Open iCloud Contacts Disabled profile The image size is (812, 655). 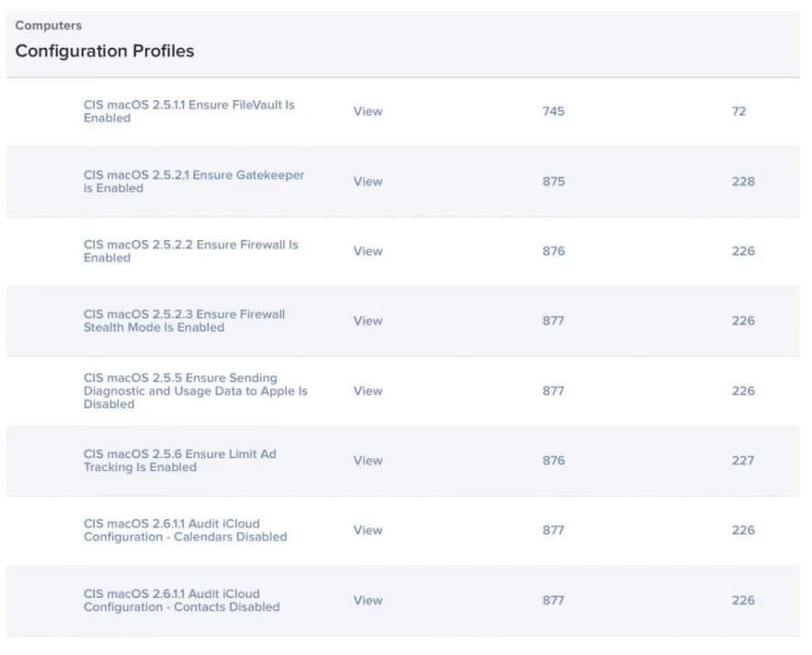181,600
